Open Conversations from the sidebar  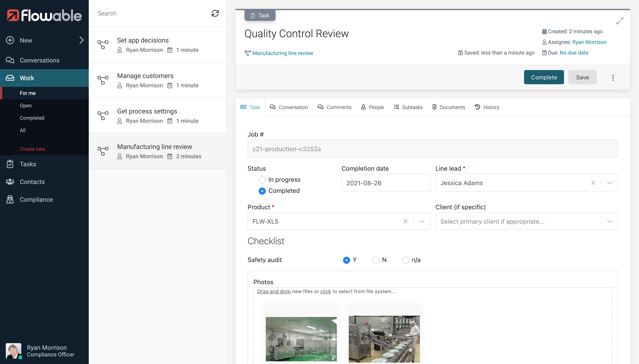(44, 60)
